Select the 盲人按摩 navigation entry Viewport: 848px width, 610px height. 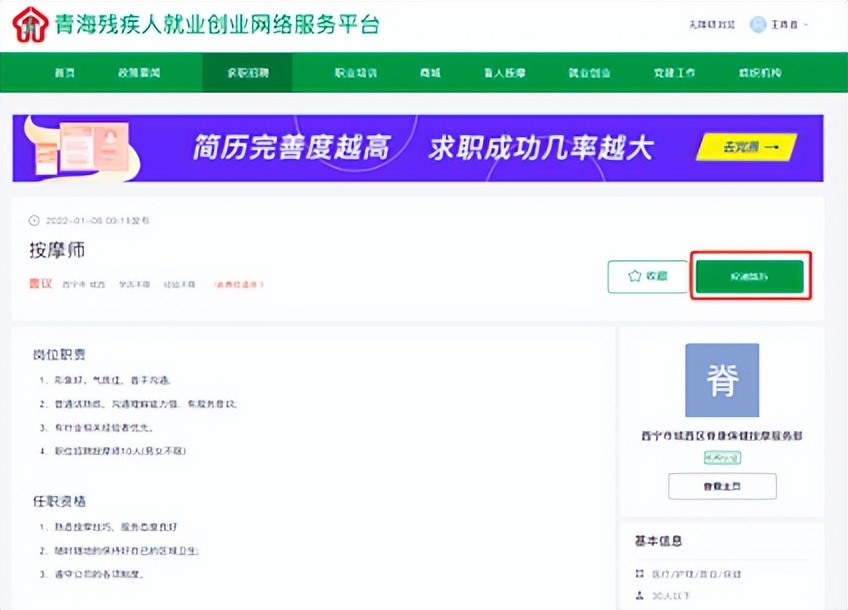pos(504,73)
